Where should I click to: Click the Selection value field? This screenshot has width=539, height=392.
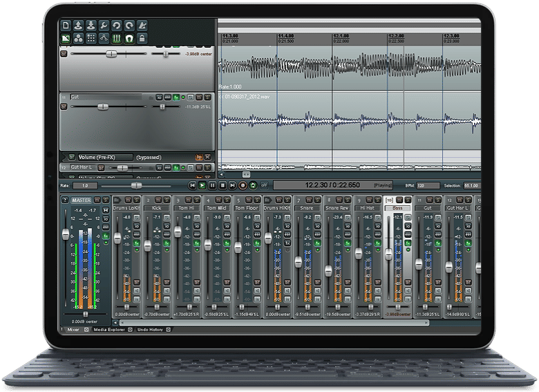tap(471, 186)
